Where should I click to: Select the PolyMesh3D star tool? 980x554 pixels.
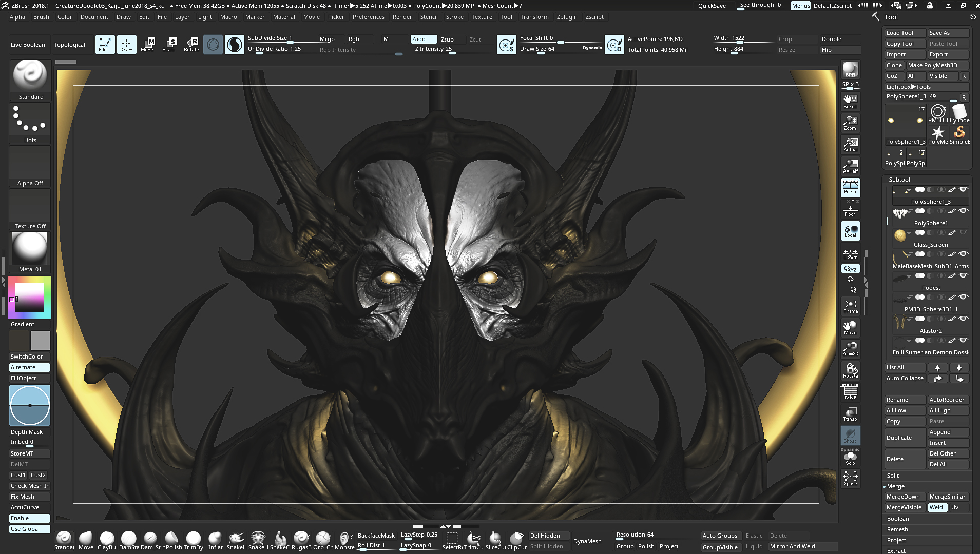point(938,135)
